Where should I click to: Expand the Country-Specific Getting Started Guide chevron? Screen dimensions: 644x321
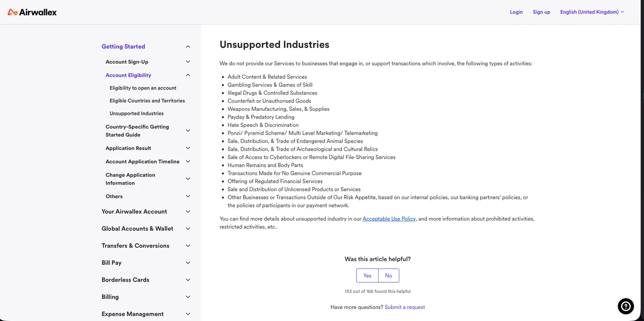coord(188,131)
